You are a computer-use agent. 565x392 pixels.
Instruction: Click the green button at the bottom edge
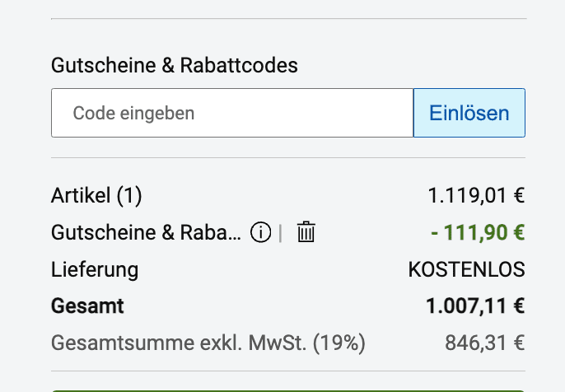pos(288,390)
